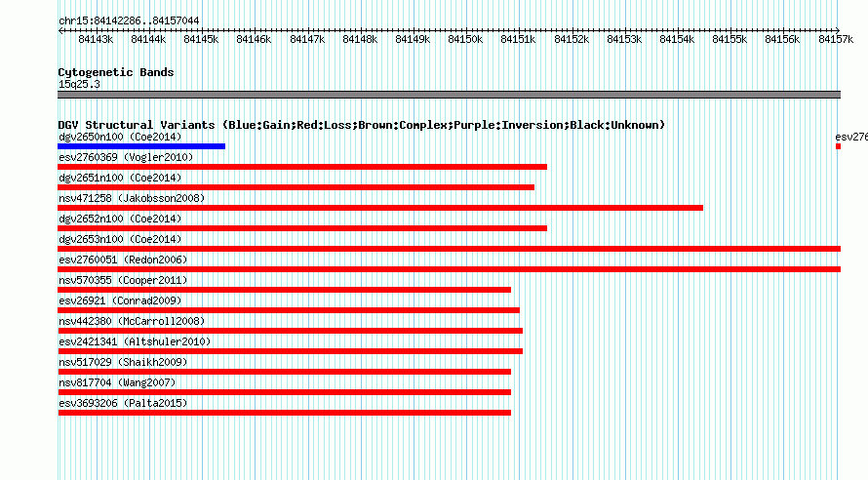Click the dgv2652n100 (Coe2014) label
868x480 pixels.
click(x=120, y=219)
